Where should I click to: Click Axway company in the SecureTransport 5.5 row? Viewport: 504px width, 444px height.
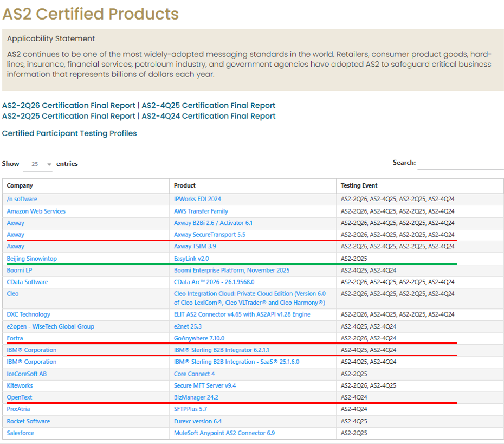[x=15, y=235]
